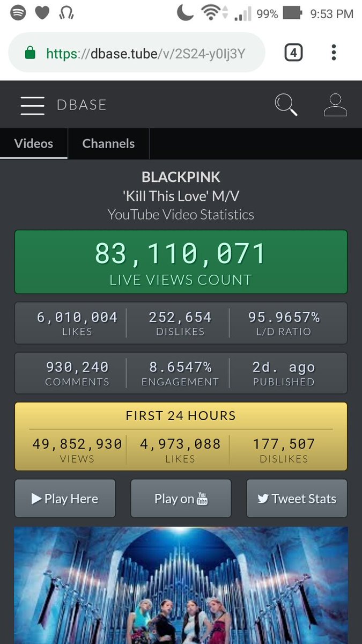The image size is (362, 644).
Task: Tap the dbase.tube URL address bar
Action: [x=137, y=53]
